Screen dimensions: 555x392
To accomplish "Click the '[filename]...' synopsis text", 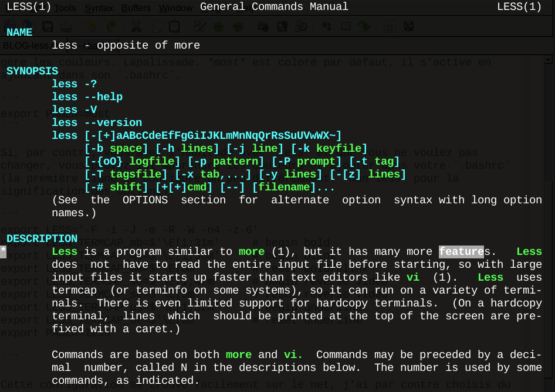I will pyautogui.click(x=293, y=188).
